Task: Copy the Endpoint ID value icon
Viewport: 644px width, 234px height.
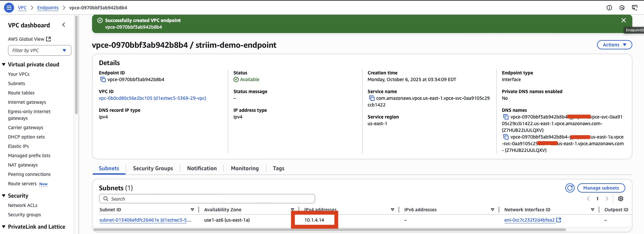Action: [103, 80]
